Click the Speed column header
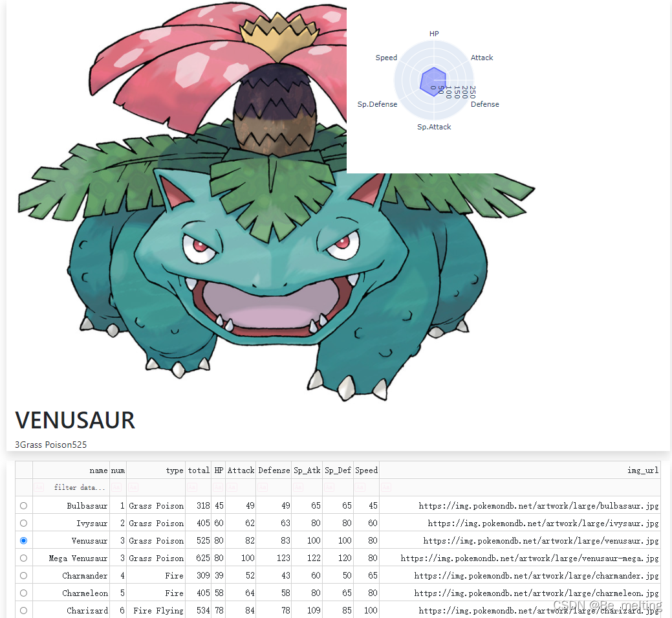Screen dimensions: 672x618 [367, 470]
